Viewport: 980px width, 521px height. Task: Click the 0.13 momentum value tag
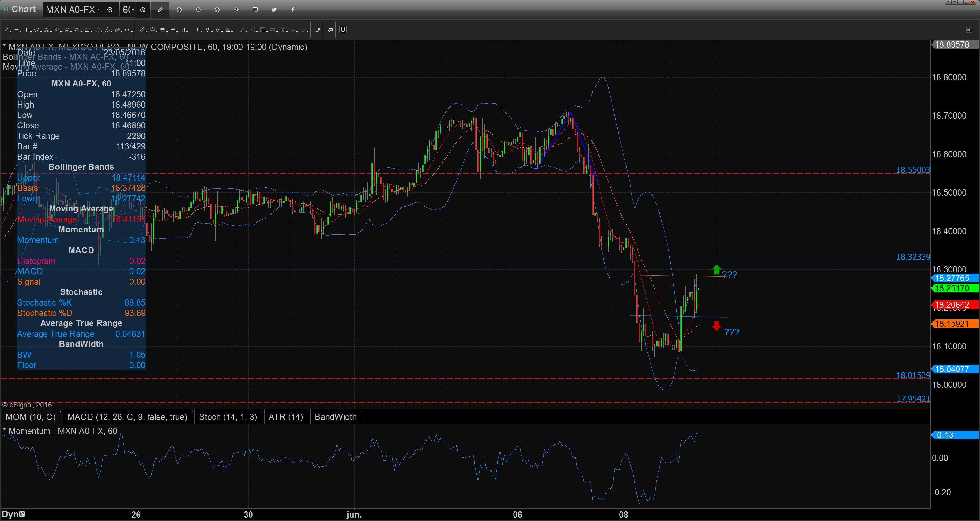coord(955,435)
